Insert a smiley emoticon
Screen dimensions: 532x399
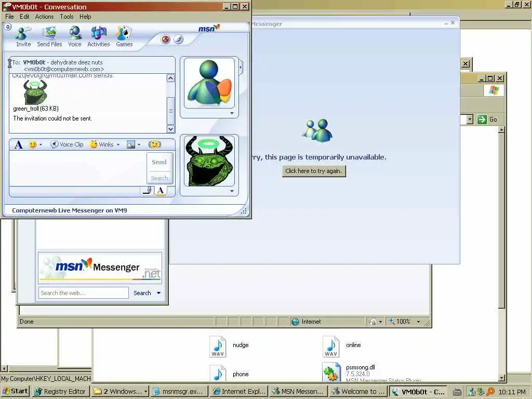coord(33,144)
